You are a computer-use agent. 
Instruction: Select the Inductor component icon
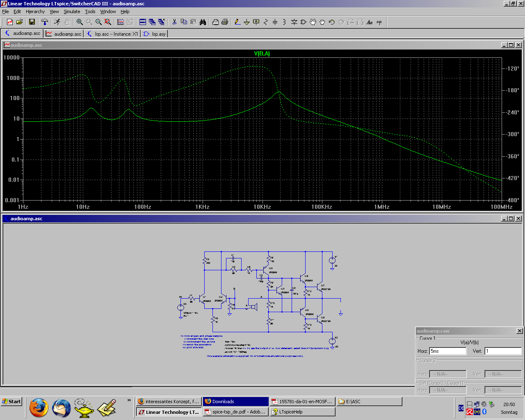(284, 22)
